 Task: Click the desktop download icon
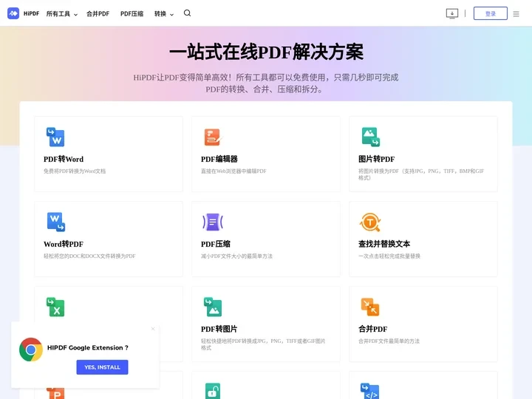(x=452, y=13)
